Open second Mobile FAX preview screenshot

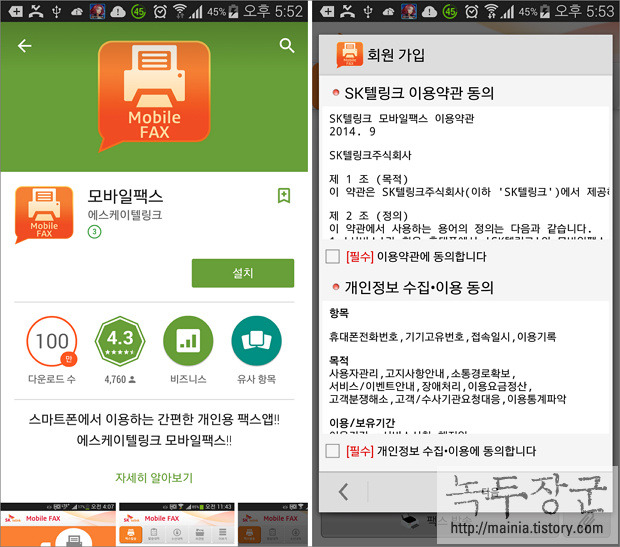click(177, 525)
